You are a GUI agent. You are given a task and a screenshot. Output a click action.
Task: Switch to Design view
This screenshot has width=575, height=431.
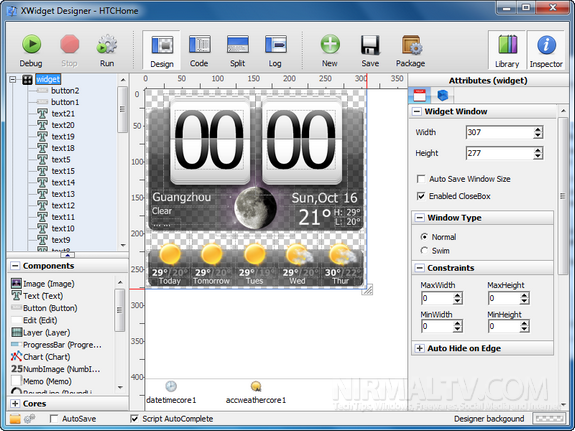pos(162,51)
